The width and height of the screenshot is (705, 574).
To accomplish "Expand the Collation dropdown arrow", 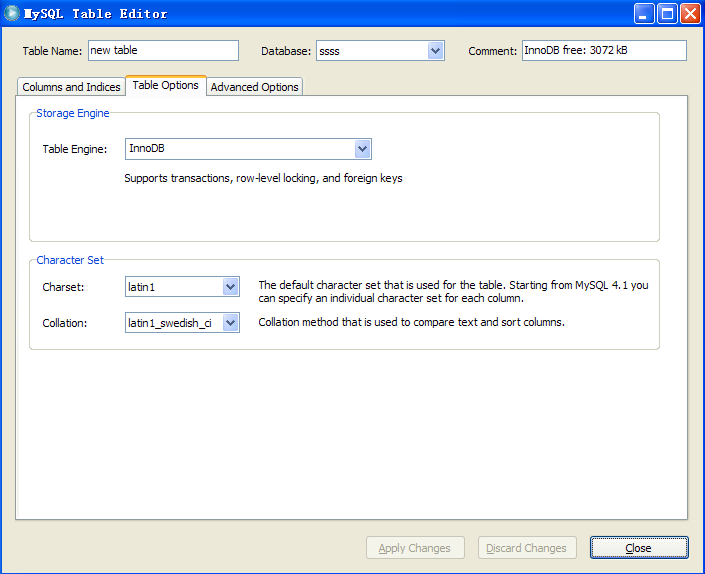I will [231, 323].
